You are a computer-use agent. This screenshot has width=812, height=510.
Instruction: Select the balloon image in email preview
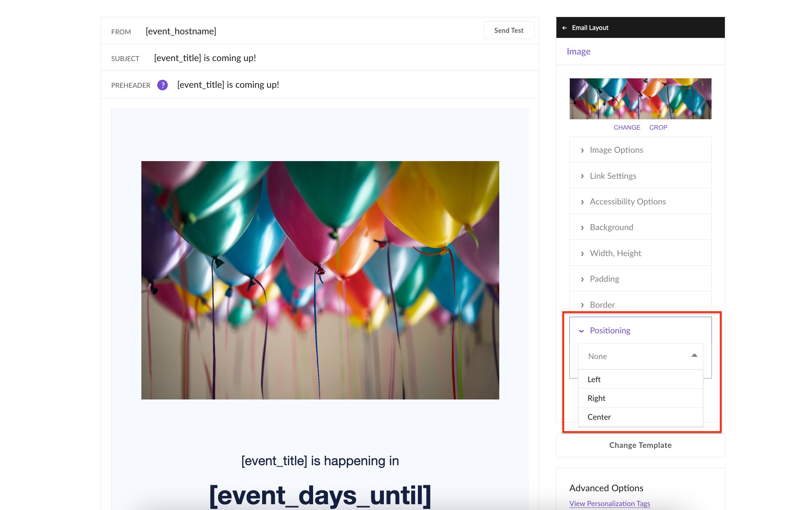(320, 280)
